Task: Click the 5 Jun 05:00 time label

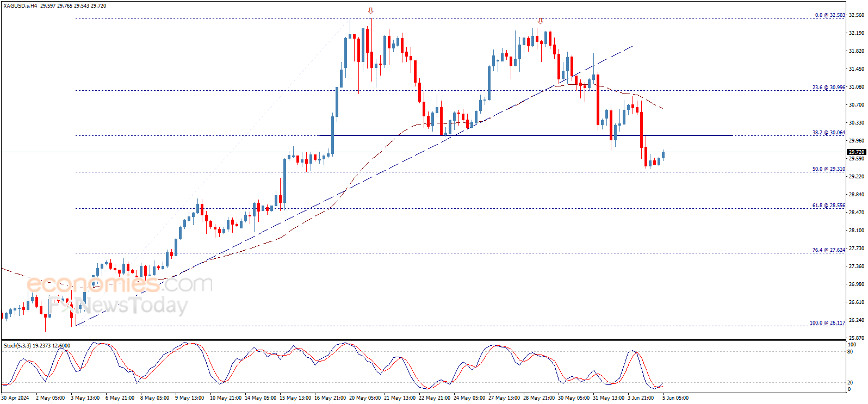Action: click(x=675, y=398)
